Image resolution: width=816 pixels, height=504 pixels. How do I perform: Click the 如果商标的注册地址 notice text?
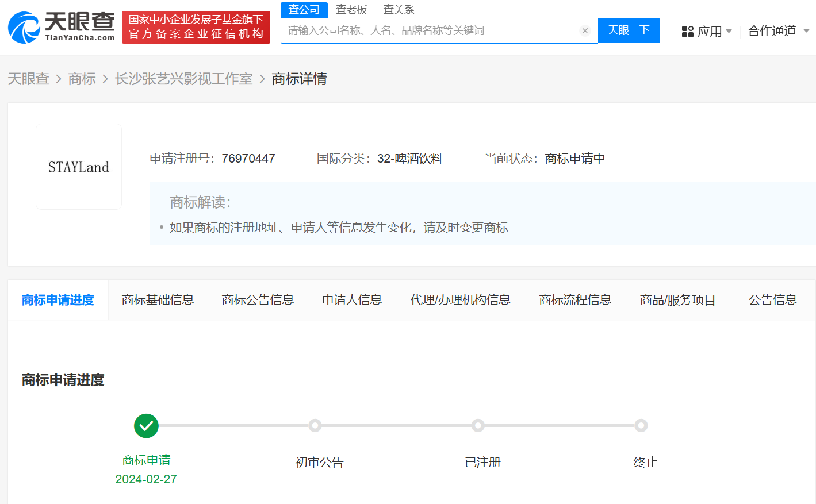(339, 228)
